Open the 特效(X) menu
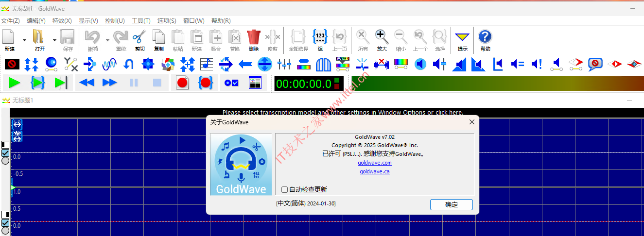Viewport: 644px width, 236px height. tap(62, 21)
